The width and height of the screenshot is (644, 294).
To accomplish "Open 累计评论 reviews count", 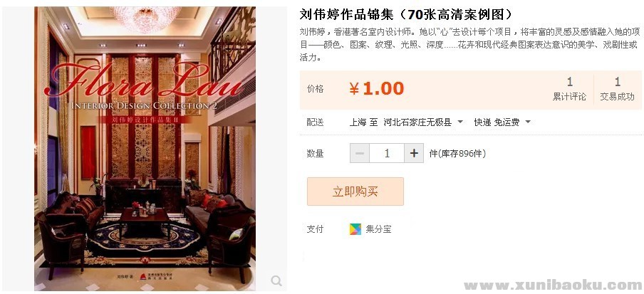I will tap(569, 89).
